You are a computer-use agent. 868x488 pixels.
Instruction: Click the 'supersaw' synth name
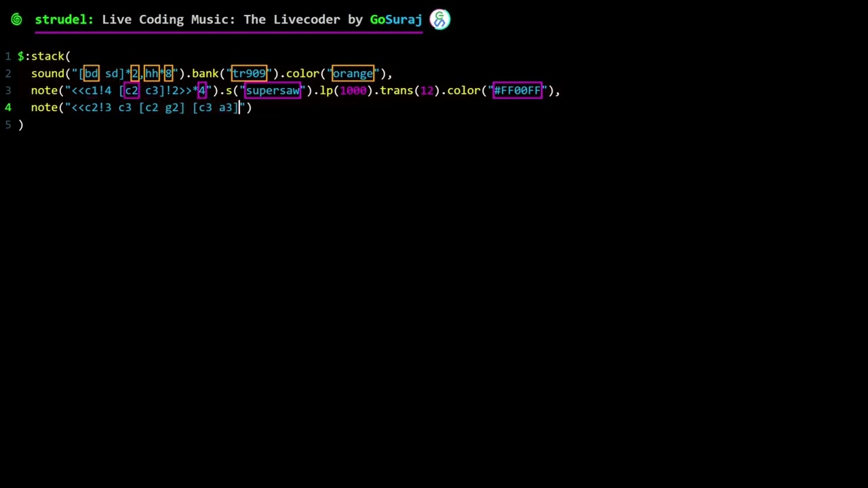point(272,90)
